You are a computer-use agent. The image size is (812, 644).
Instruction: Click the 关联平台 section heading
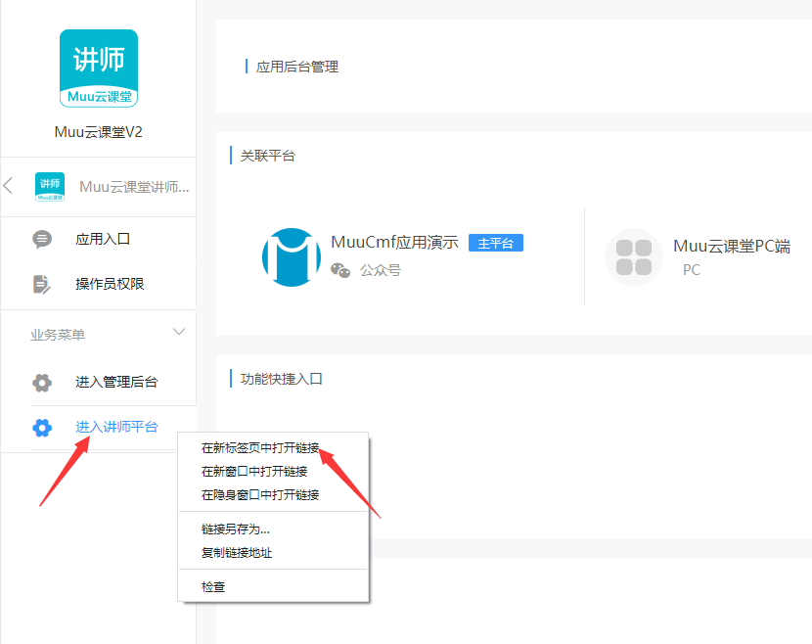268,156
